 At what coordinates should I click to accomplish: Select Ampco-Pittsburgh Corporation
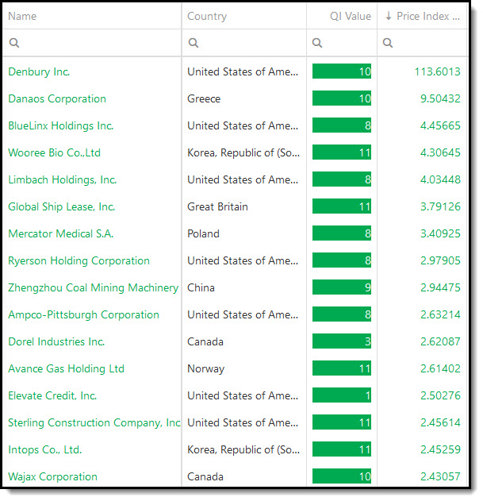84,315
